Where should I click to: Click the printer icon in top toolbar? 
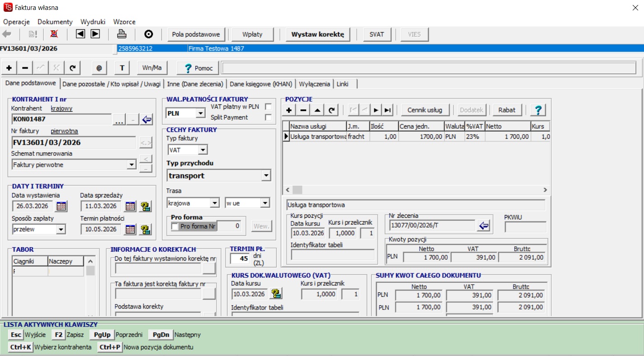pos(121,34)
